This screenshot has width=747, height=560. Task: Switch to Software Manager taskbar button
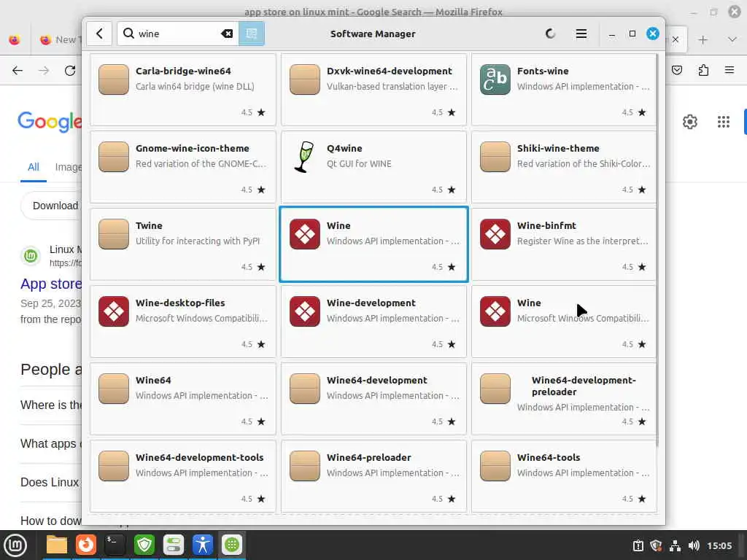[232, 545]
